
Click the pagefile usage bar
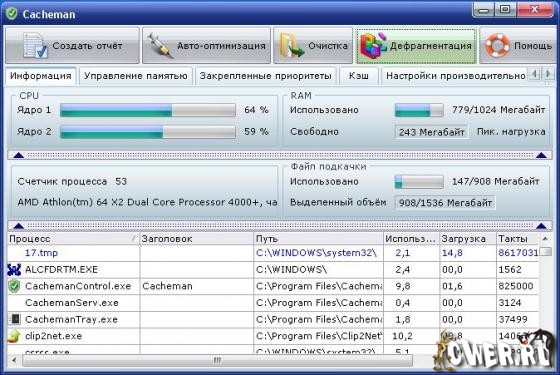coord(419,181)
